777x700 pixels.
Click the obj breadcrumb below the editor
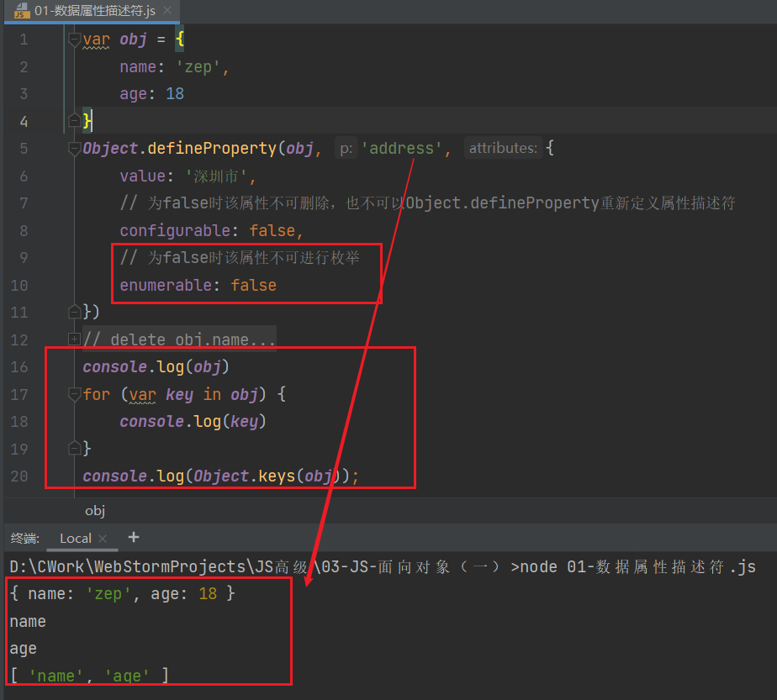95,510
